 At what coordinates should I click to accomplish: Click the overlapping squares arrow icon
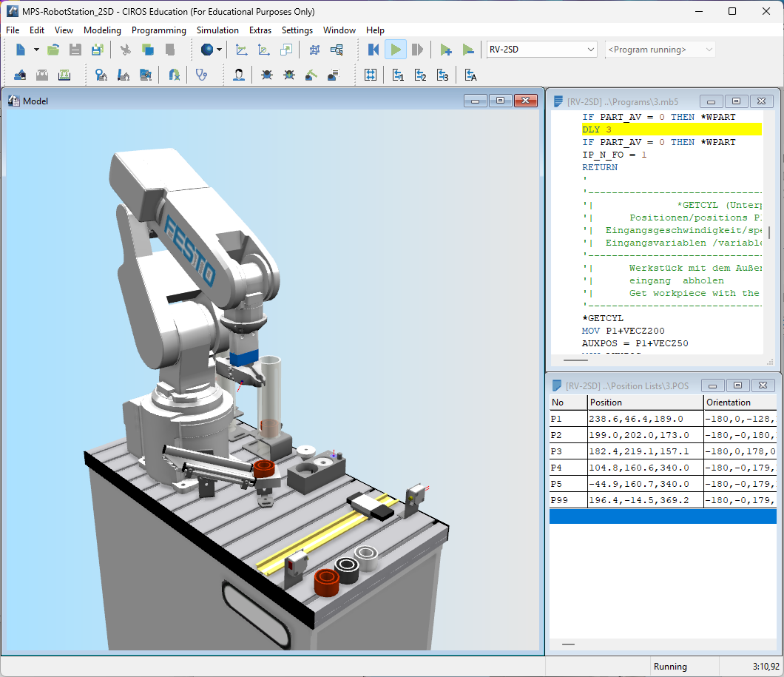[x=286, y=50]
